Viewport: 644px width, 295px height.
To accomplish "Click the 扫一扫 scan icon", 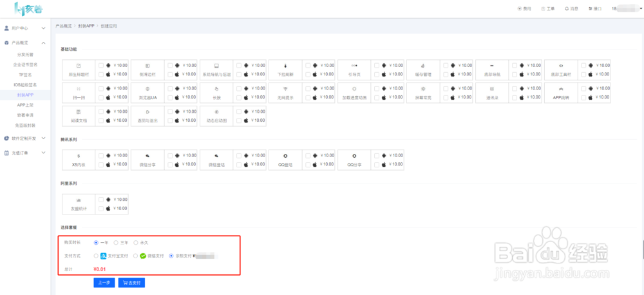I will 79,89.
